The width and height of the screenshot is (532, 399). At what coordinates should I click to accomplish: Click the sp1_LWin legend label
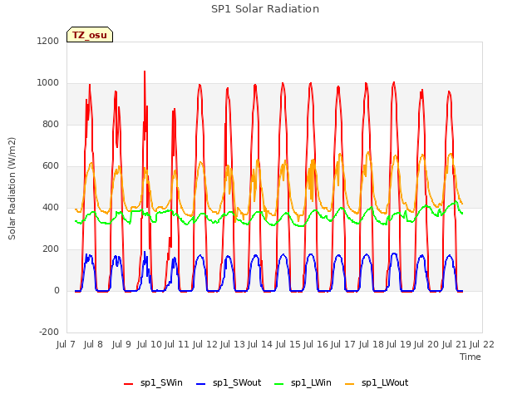[311, 382]
